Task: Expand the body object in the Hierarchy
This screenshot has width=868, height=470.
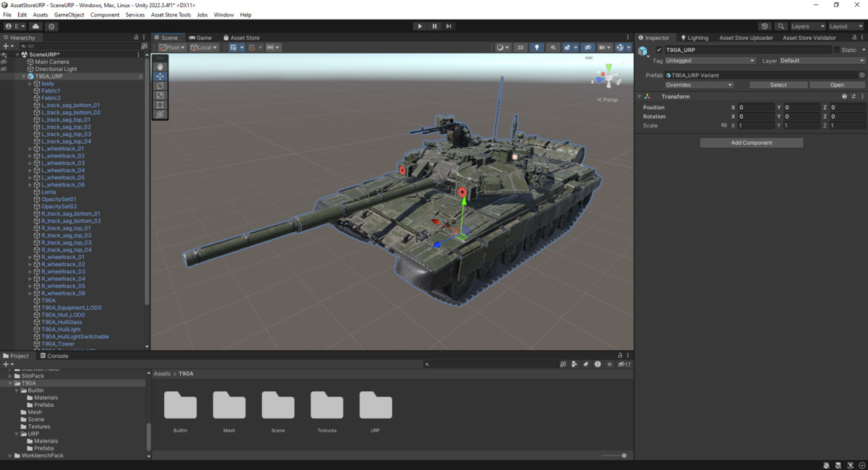Action: pos(29,83)
